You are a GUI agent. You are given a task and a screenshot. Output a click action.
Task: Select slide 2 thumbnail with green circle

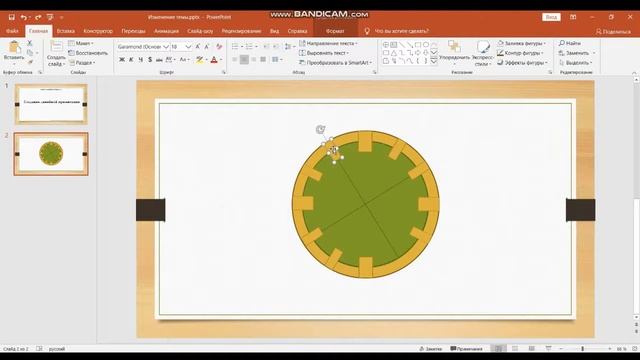pyautogui.click(x=51, y=154)
